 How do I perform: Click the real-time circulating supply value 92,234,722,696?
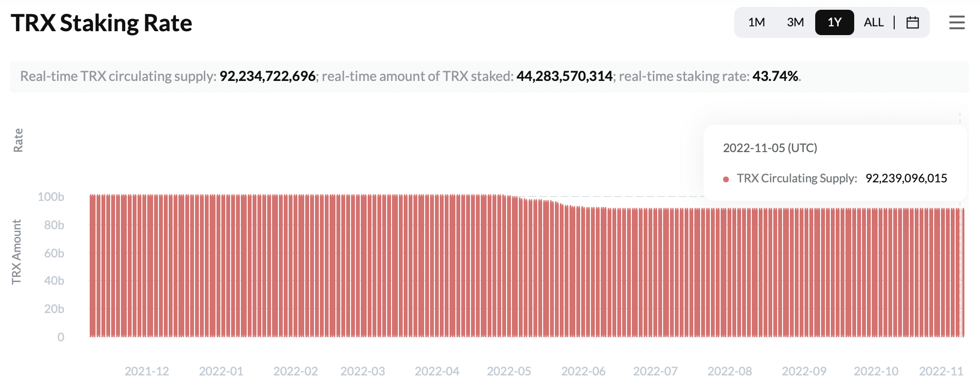coord(267,77)
